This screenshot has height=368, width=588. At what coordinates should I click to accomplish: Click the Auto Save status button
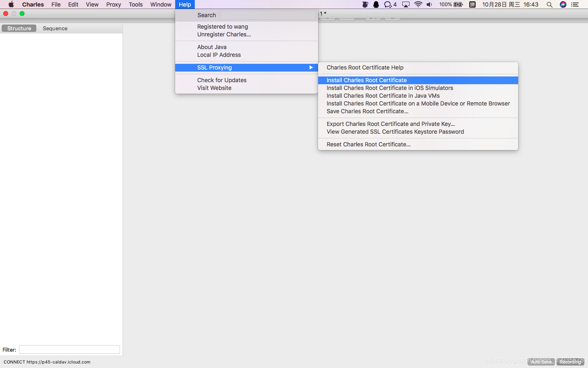coord(541,362)
